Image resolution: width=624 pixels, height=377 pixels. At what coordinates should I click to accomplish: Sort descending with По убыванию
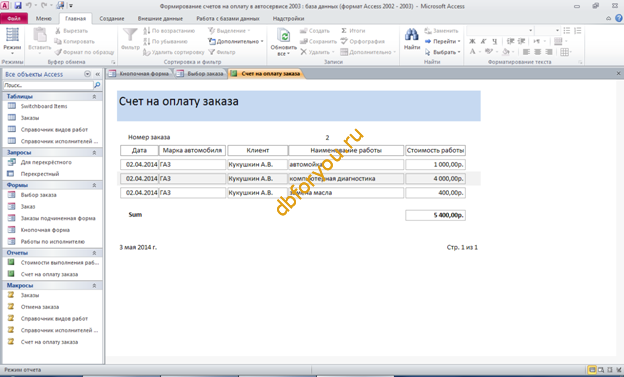(166, 41)
